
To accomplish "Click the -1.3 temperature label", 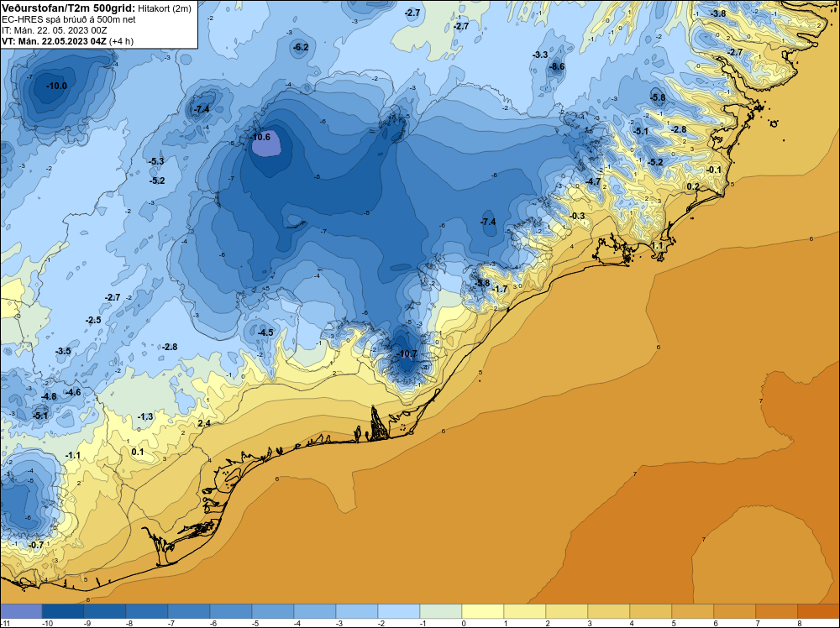I will point(145,416).
